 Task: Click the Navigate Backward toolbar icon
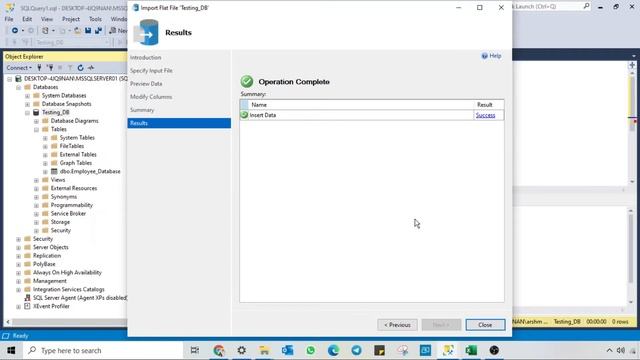click(x=15, y=31)
